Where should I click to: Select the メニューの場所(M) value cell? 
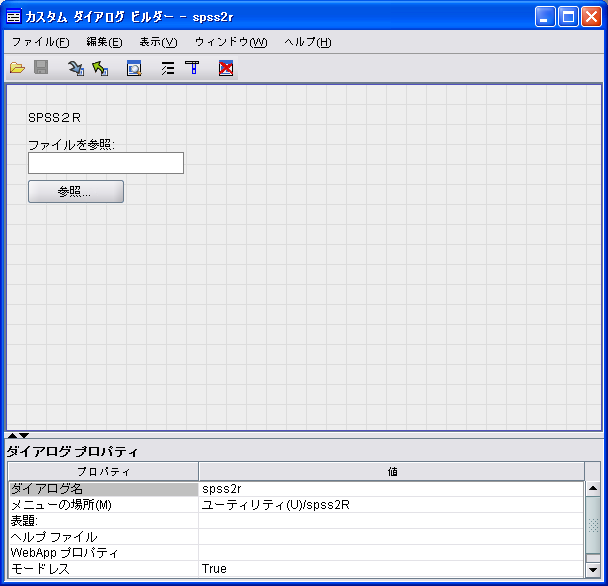(x=390, y=505)
